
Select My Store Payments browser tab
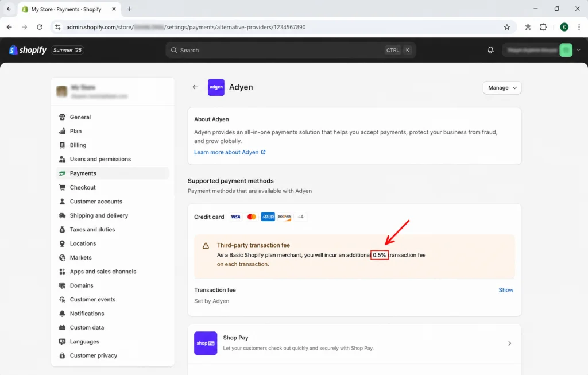(69, 9)
